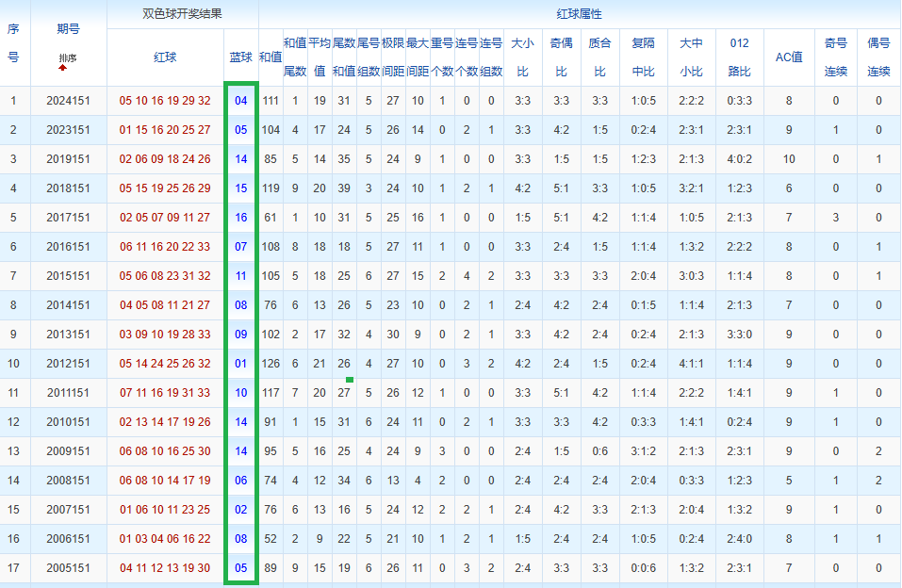Select blue ball 16 for issue 2017151

coord(241,218)
